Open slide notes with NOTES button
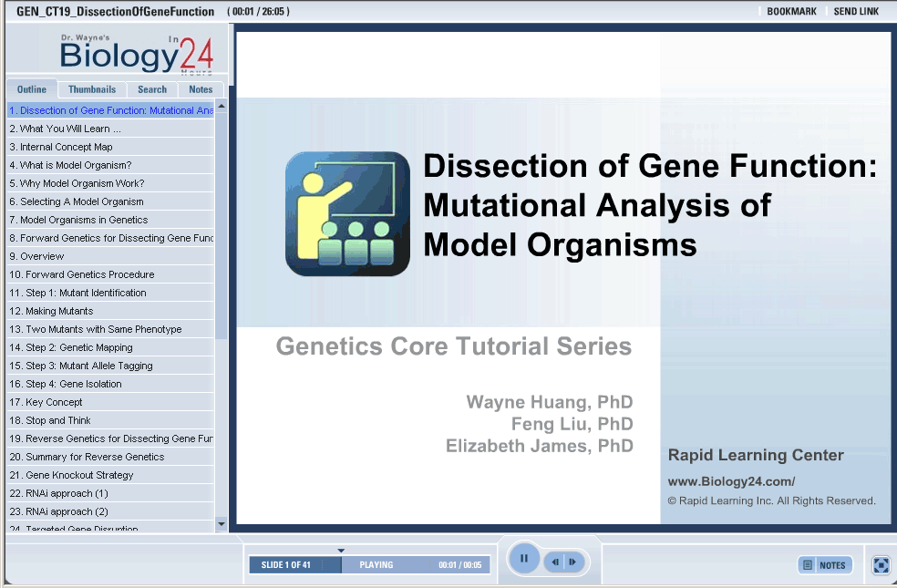The image size is (897, 588). pyautogui.click(x=825, y=565)
